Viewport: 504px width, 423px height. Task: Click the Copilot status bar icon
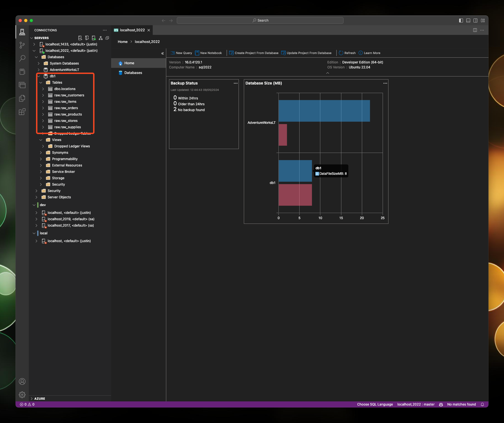[x=441, y=404]
